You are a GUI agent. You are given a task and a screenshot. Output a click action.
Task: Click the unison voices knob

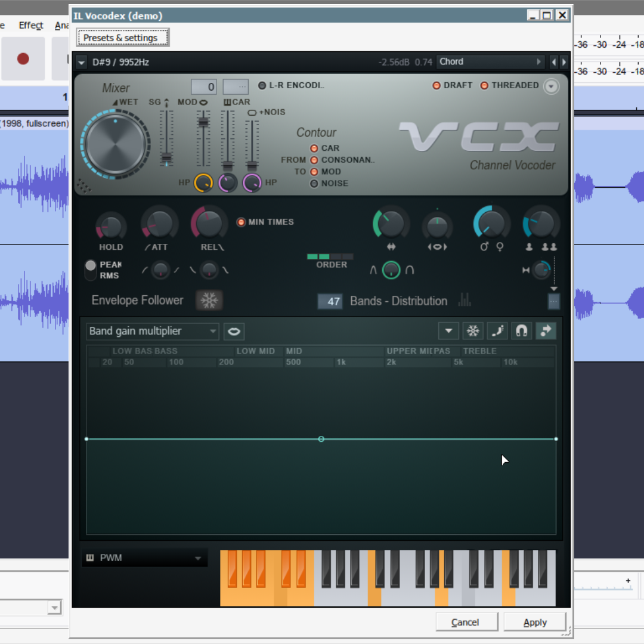coord(540,224)
